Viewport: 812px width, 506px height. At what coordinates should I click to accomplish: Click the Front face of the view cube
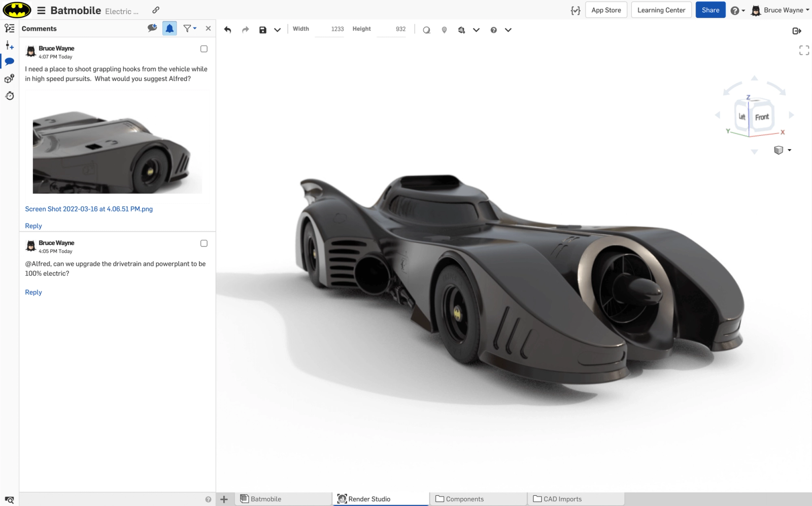tap(762, 117)
